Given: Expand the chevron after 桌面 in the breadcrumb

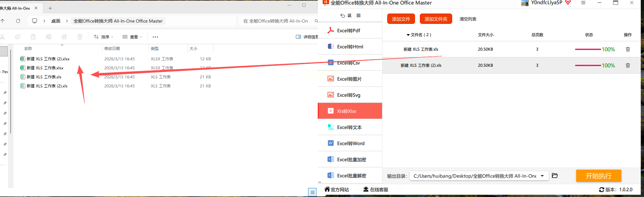Looking at the screenshot, I should point(67,21).
